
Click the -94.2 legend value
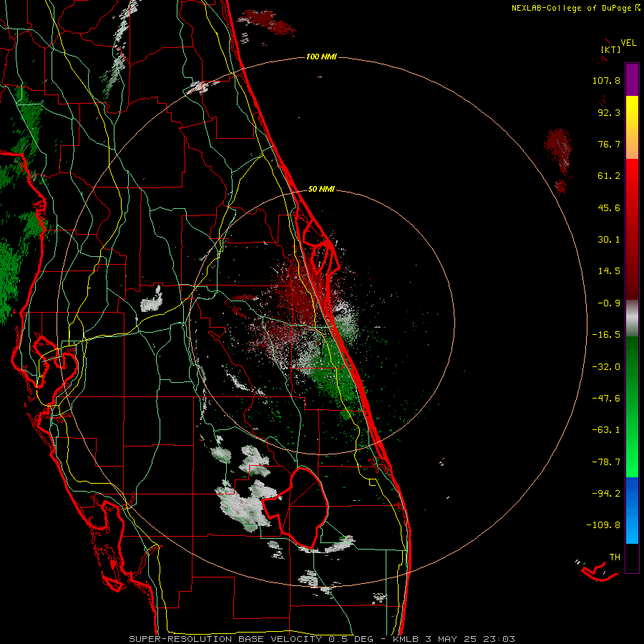click(606, 493)
